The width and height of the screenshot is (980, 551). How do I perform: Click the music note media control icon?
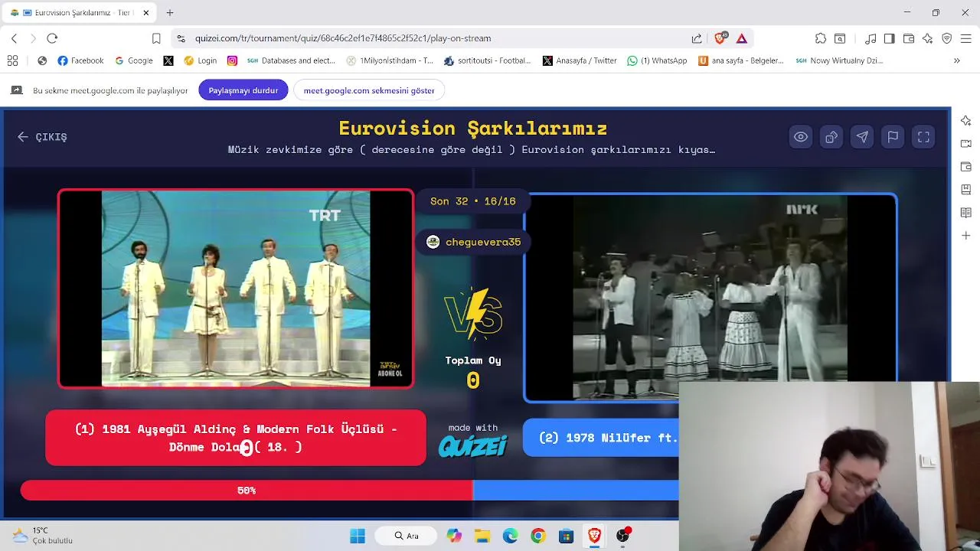coord(871,38)
